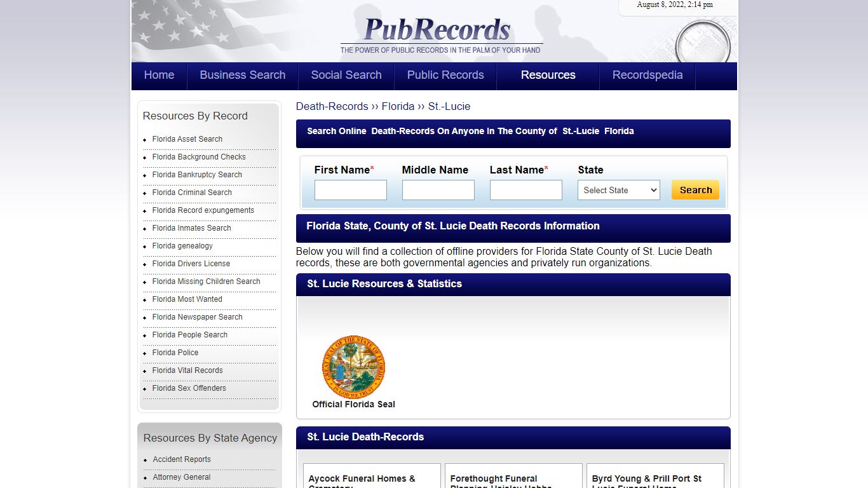Click the Resources By State Agency heading

pos(210,438)
